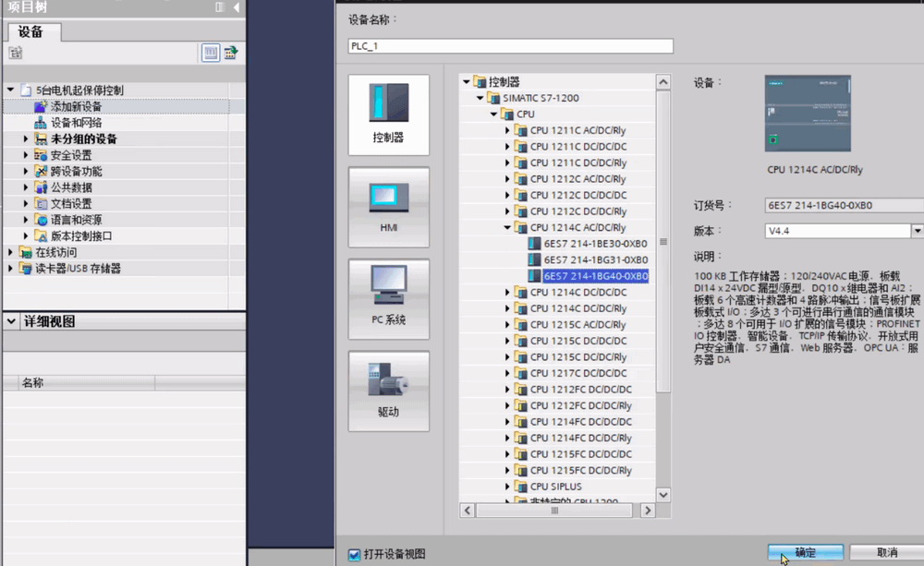Collapse the CPU 1214C AC/DC/Rly node
Screen dimensions: 924x566
[507, 227]
